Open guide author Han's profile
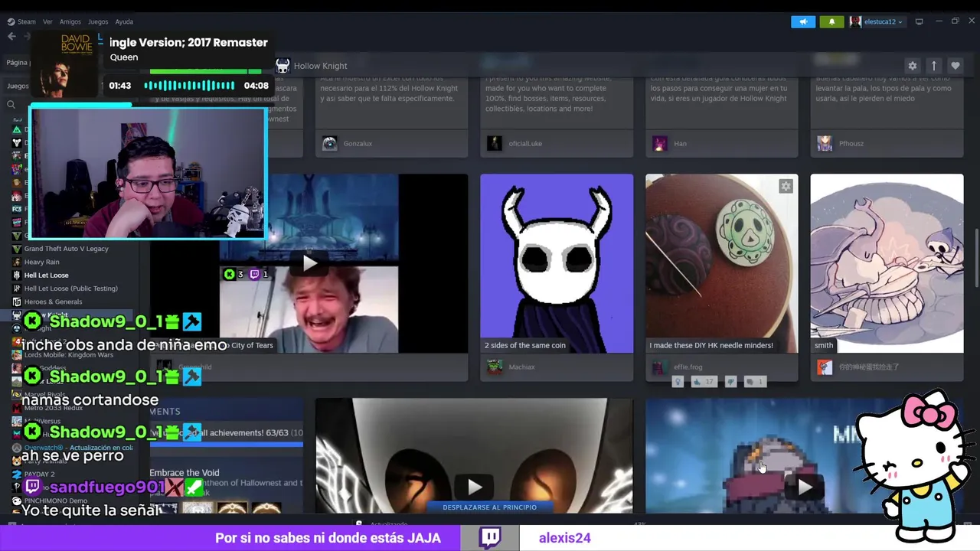980x551 pixels. [x=680, y=143]
